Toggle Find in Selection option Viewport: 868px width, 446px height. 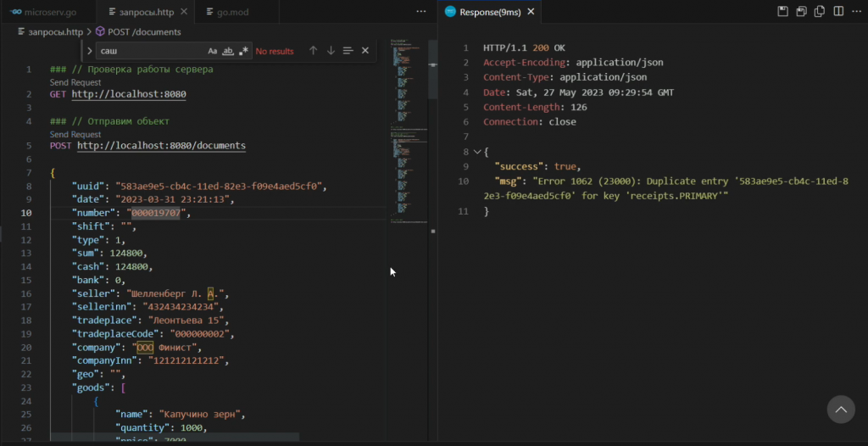(348, 51)
